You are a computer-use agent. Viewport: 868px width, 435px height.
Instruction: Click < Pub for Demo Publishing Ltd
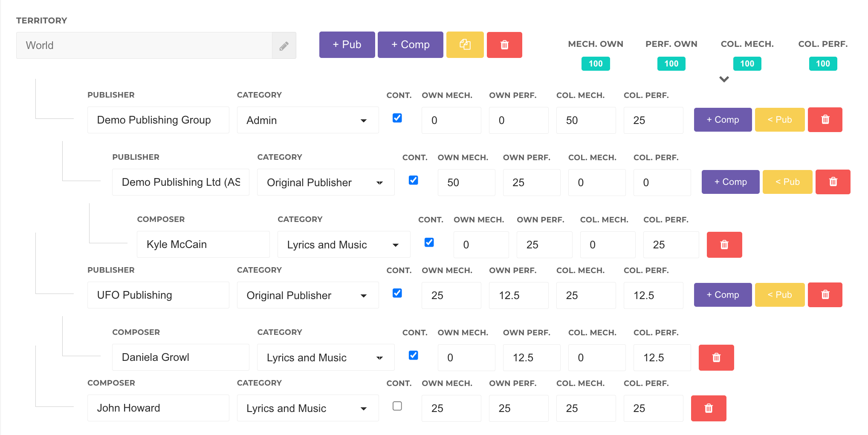click(x=787, y=182)
